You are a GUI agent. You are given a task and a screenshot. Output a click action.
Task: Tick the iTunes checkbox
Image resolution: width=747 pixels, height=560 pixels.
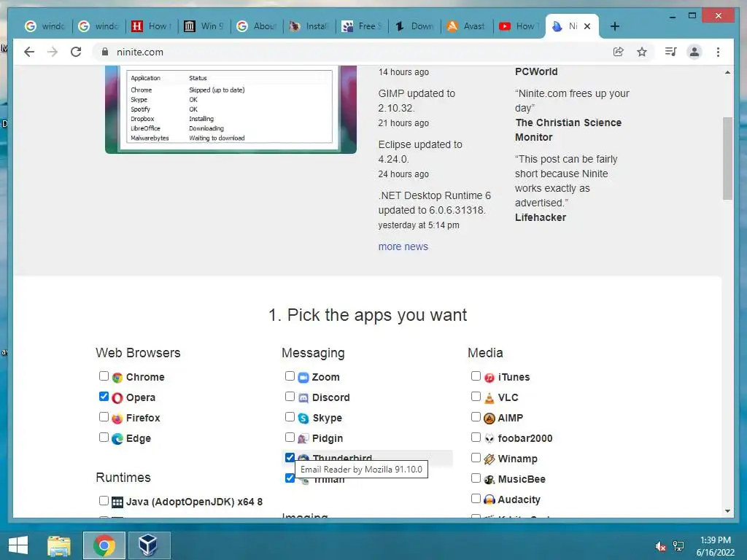pyautogui.click(x=476, y=376)
